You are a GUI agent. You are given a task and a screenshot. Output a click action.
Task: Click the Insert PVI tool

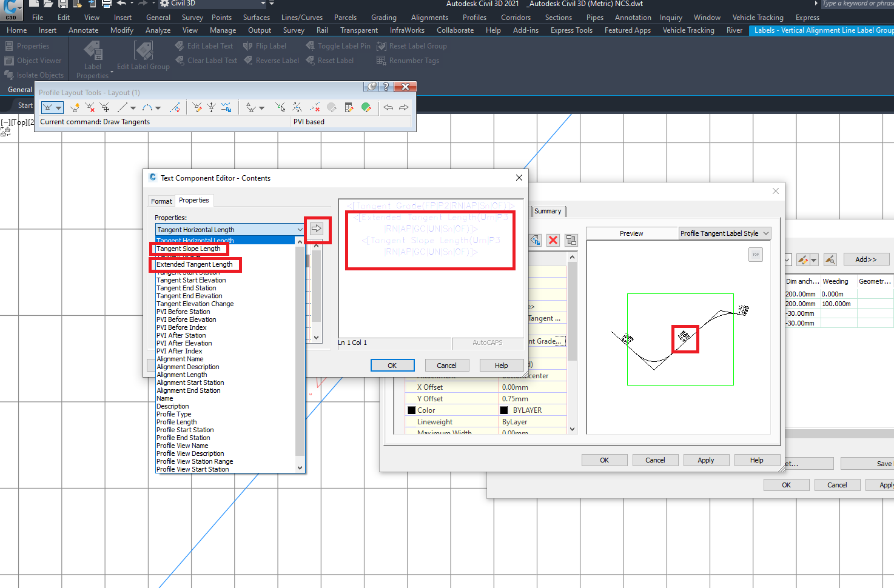pos(74,107)
